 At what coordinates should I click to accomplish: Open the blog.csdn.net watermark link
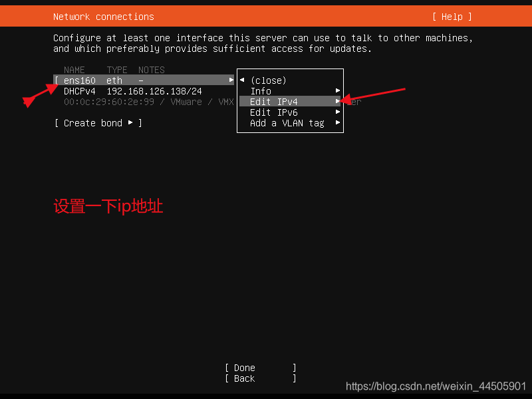436,386
